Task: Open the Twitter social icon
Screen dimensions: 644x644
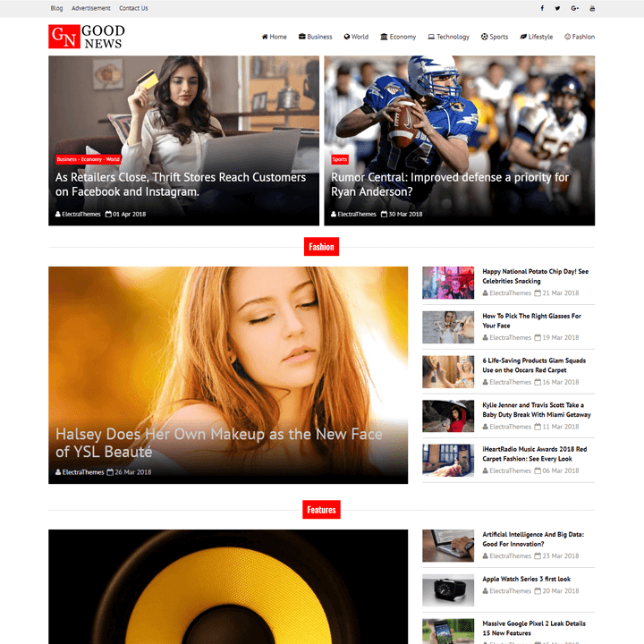Action: pos(557,8)
